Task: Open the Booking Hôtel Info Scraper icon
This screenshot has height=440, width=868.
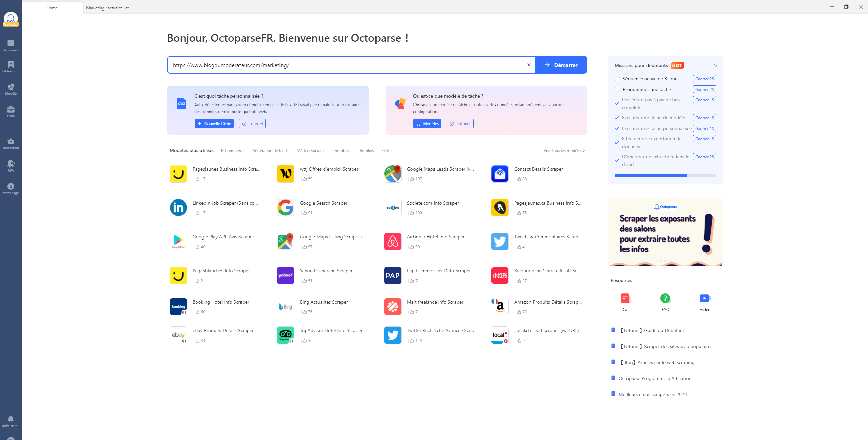Action: coord(178,307)
